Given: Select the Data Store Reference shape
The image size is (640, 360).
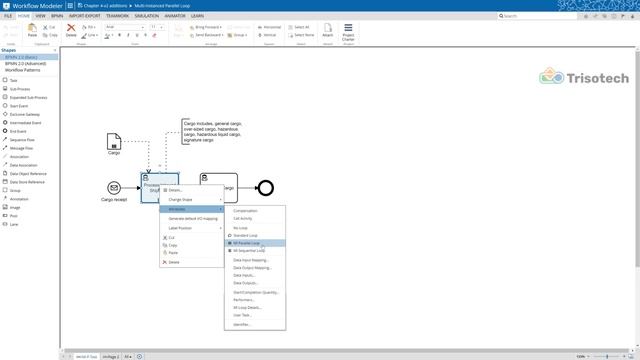Looking at the screenshot, I should 24,182.
